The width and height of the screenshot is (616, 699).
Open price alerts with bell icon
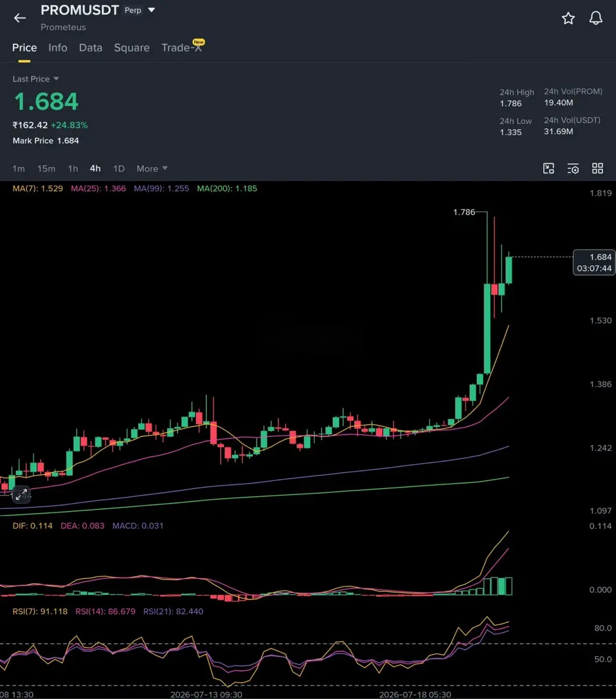[596, 18]
